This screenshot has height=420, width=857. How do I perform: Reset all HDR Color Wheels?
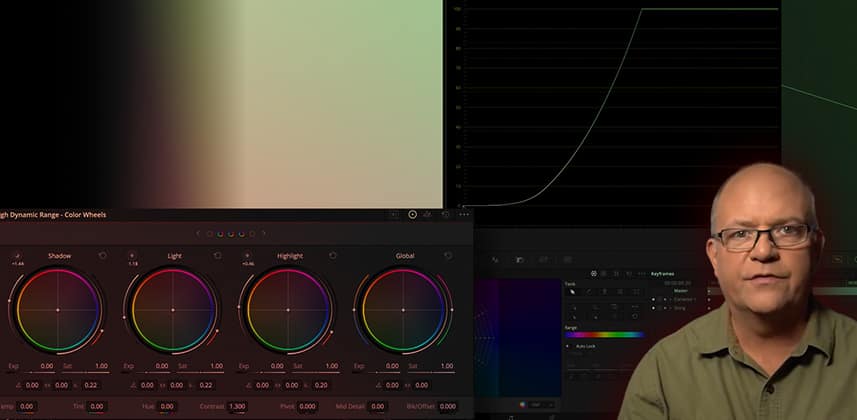click(445, 214)
